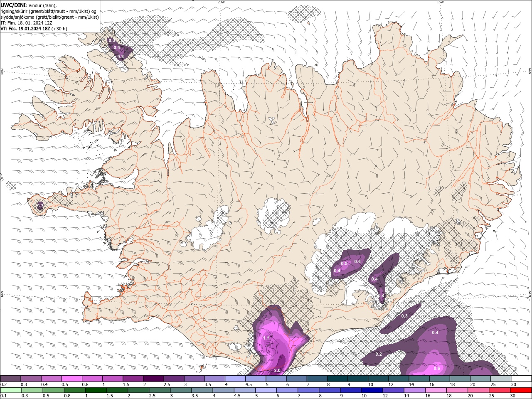
Task: Click the '1.1' precipitation value on the south coast
Action: pyautogui.click(x=266, y=338)
